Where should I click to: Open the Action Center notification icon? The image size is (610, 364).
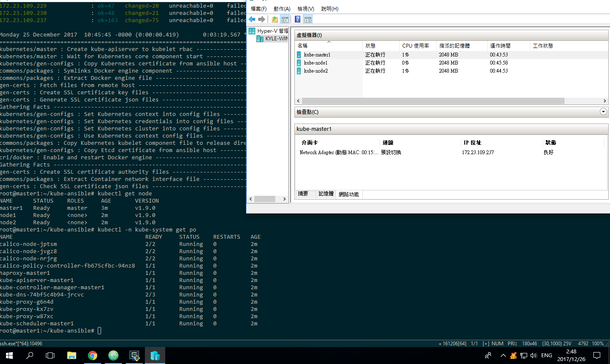click(x=597, y=356)
